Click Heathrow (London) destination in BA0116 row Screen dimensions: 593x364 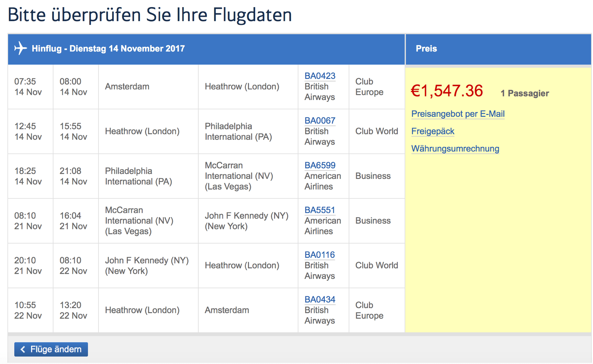click(x=242, y=265)
